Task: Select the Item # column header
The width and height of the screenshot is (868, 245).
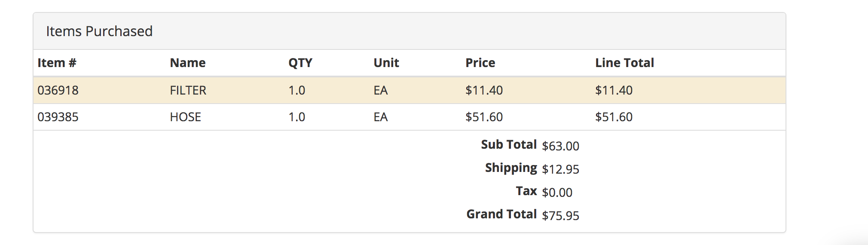Action: [x=57, y=63]
